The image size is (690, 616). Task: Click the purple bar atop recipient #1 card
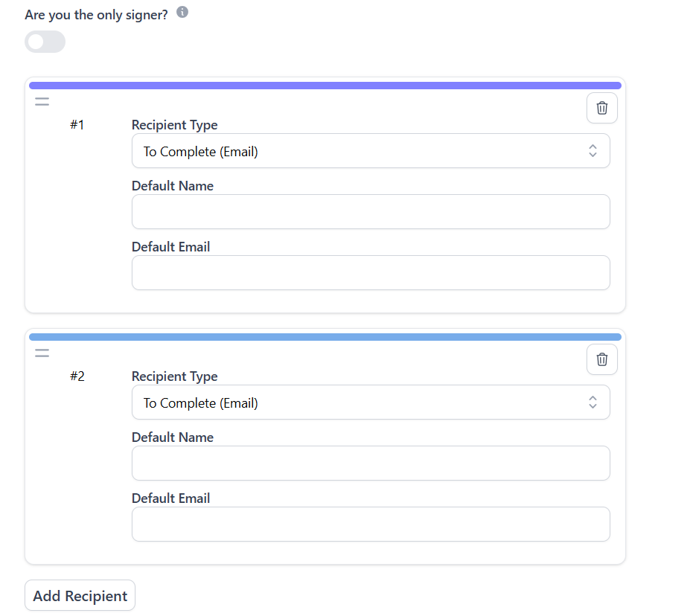tap(325, 85)
